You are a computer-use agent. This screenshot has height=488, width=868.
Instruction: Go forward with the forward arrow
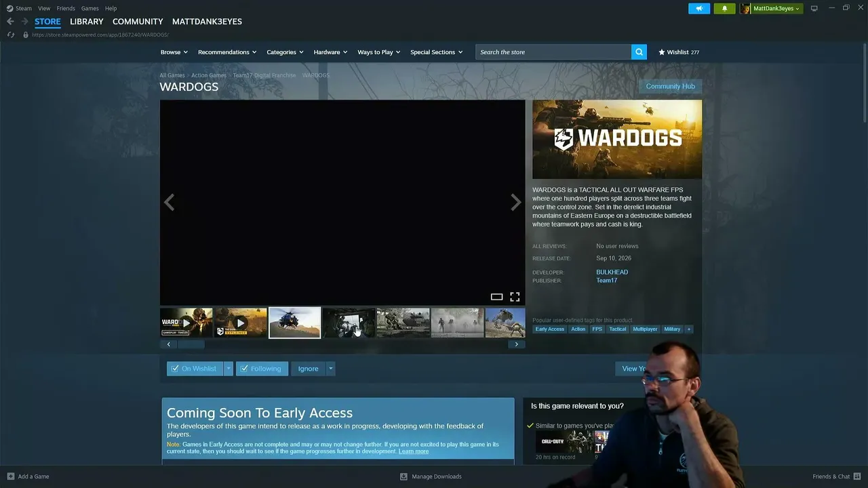point(24,22)
